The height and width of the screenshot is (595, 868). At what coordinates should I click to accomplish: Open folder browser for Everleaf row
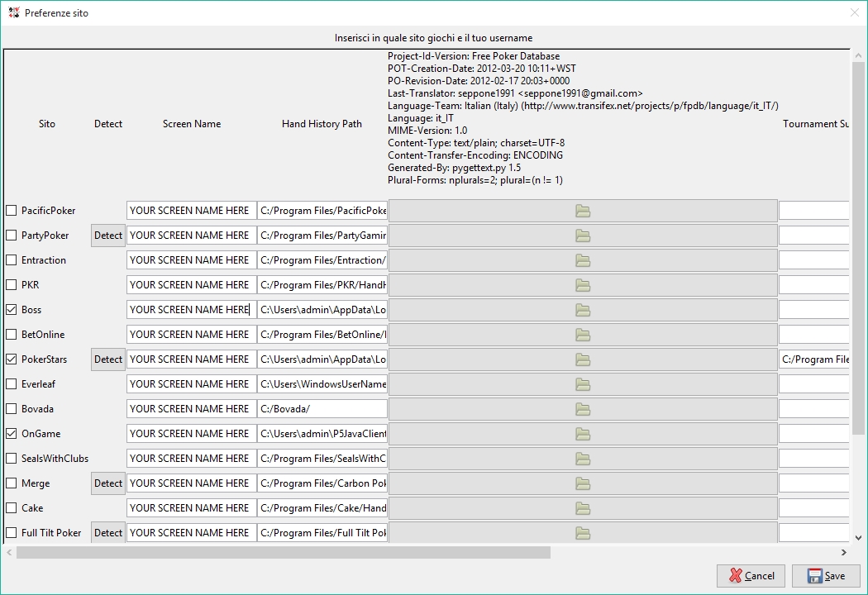(x=583, y=384)
